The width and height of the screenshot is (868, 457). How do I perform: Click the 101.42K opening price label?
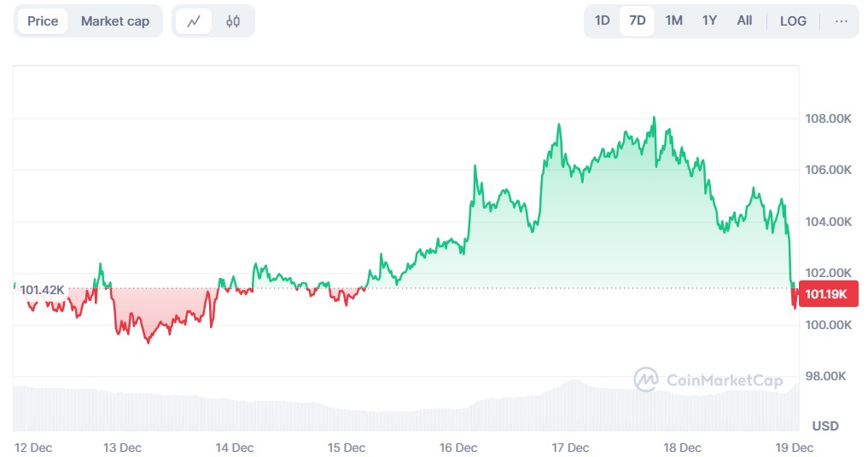[41, 290]
